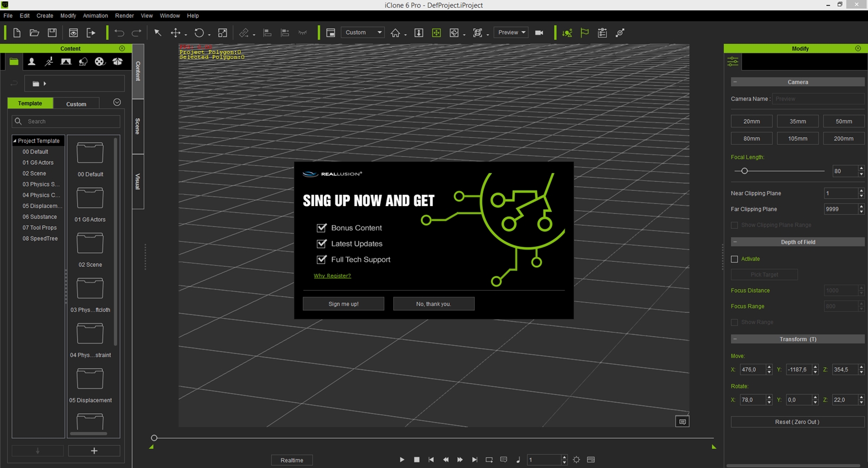This screenshot has height=468, width=868.
Task: Open the File menu
Action: pos(8,16)
